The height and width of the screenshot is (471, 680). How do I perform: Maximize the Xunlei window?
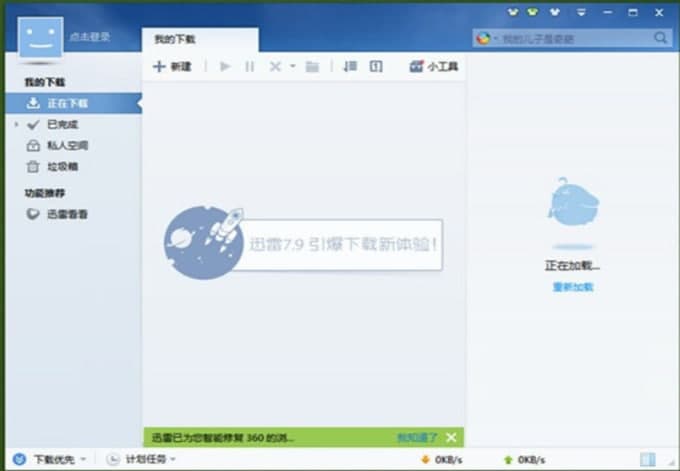click(633, 13)
